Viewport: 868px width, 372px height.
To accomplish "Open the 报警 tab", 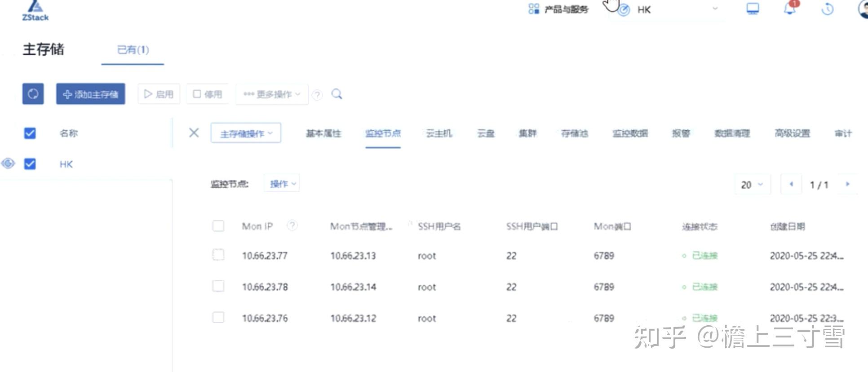I will [681, 133].
